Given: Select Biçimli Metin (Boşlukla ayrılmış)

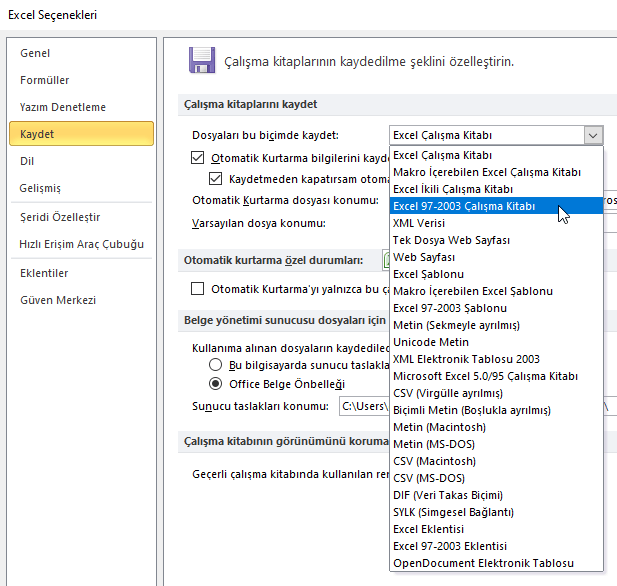Looking at the screenshot, I should coord(496,410).
